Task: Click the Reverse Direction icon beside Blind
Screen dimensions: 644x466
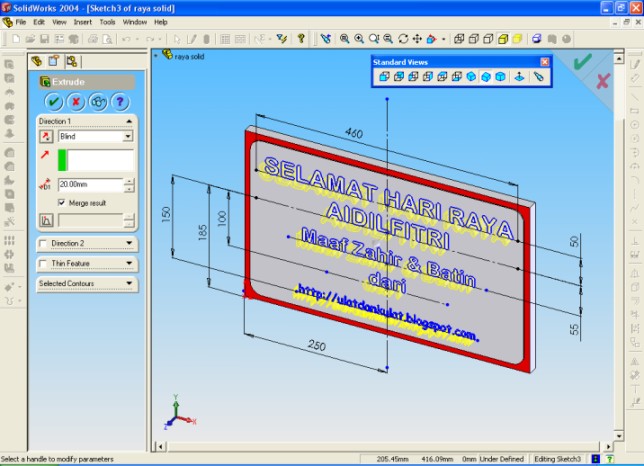Action: click(x=46, y=136)
